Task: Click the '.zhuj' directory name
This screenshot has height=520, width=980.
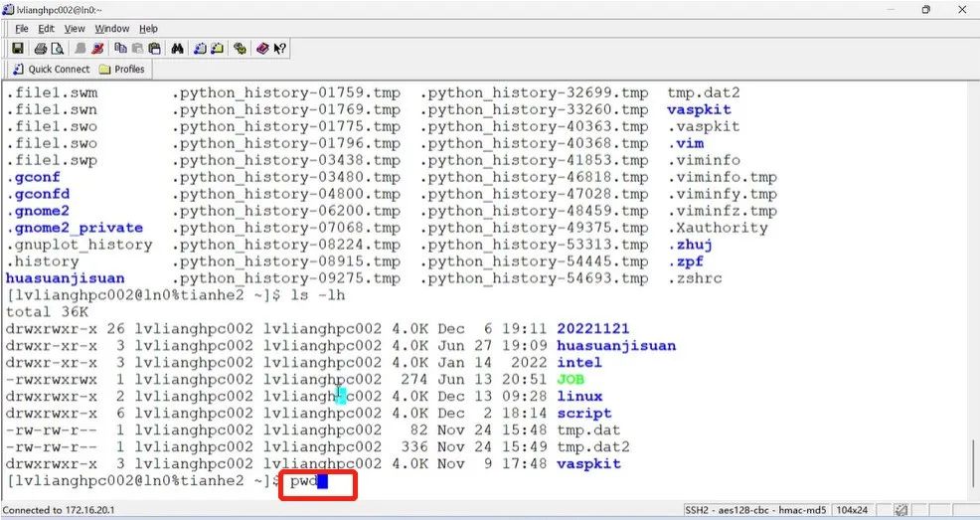Action: point(690,245)
